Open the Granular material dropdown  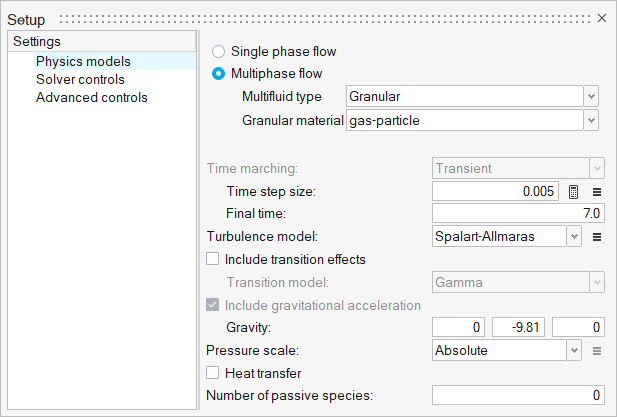(591, 120)
